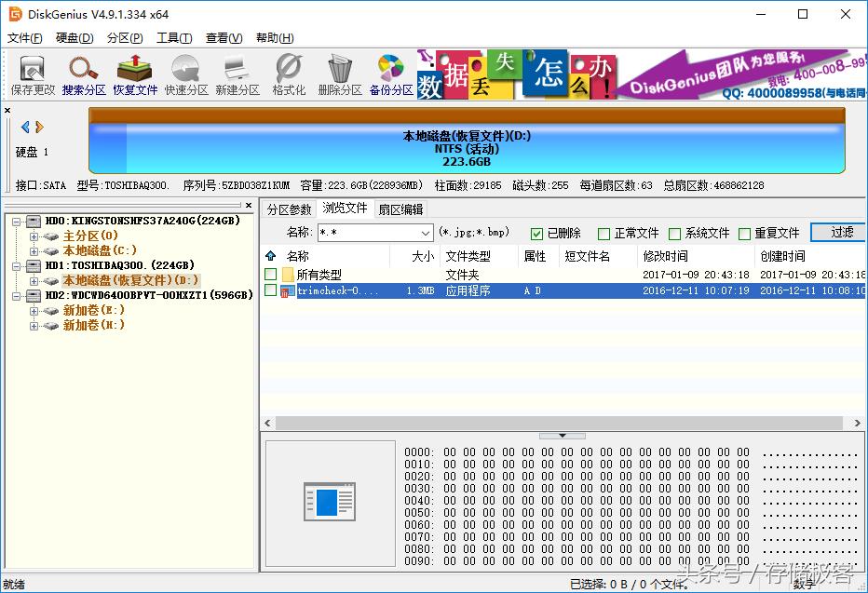Screen dimensions: 868x593
Task: Open the 名称 filename filter dropdown
Action: point(426,233)
